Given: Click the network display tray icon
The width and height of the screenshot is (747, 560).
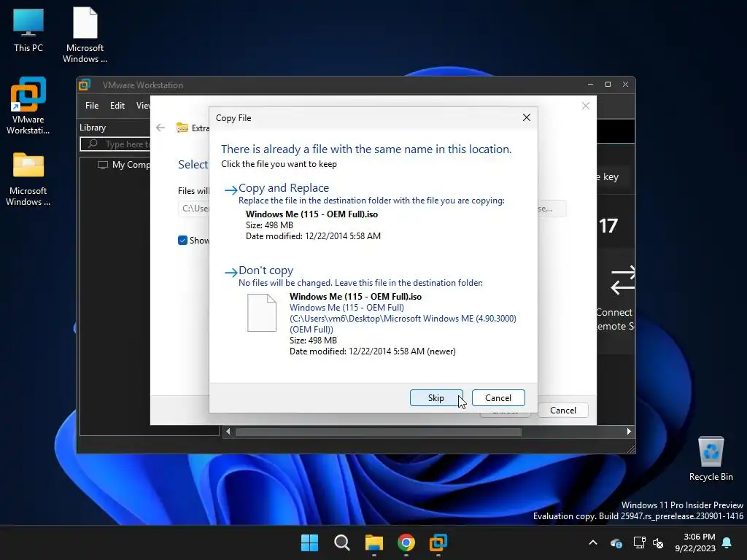Looking at the screenshot, I should [639, 542].
